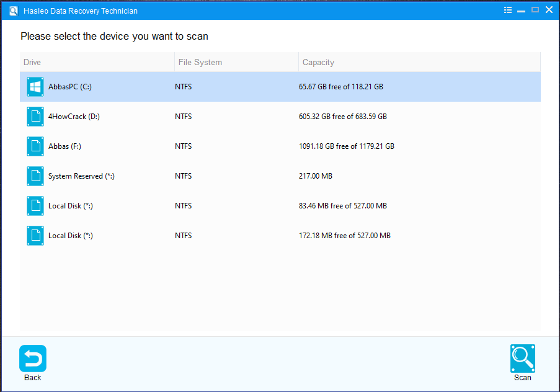Click 172.18 MB free of 527.00 MB
560x392 pixels.
tap(345, 236)
